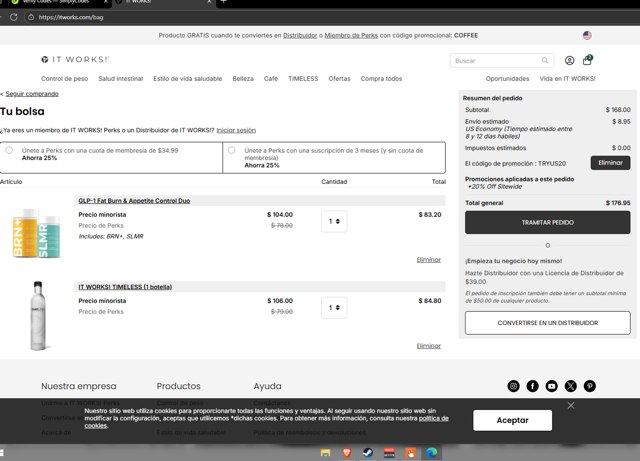Open Ofertas menu
640x461 pixels.
339,78
